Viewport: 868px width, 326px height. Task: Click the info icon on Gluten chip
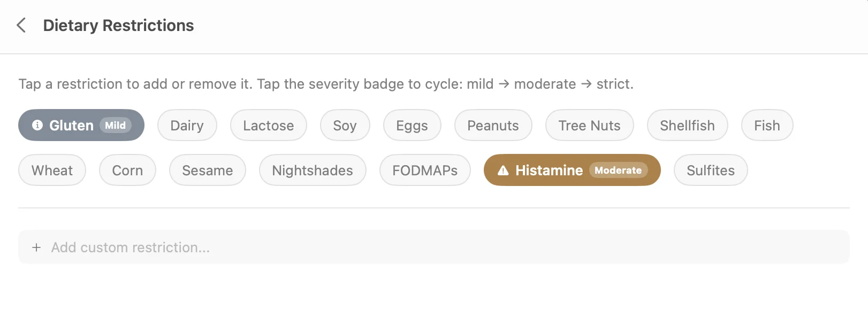click(x=36, y=125)
